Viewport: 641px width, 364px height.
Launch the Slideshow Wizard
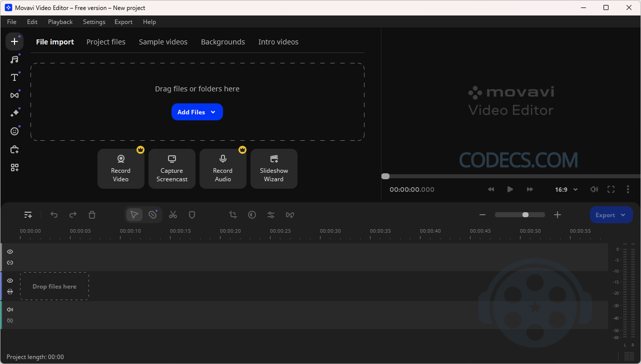coord(274,169)
